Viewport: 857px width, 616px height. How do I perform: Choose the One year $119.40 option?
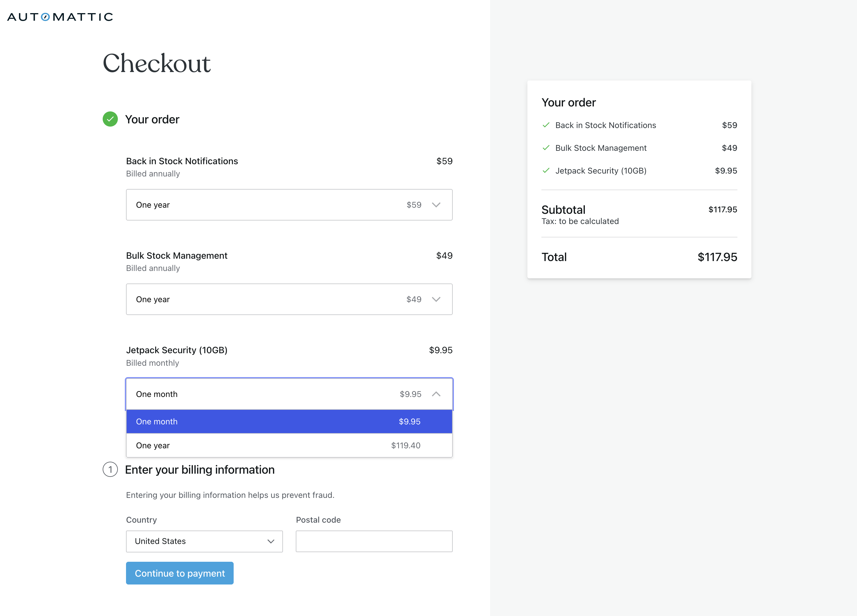289,445
